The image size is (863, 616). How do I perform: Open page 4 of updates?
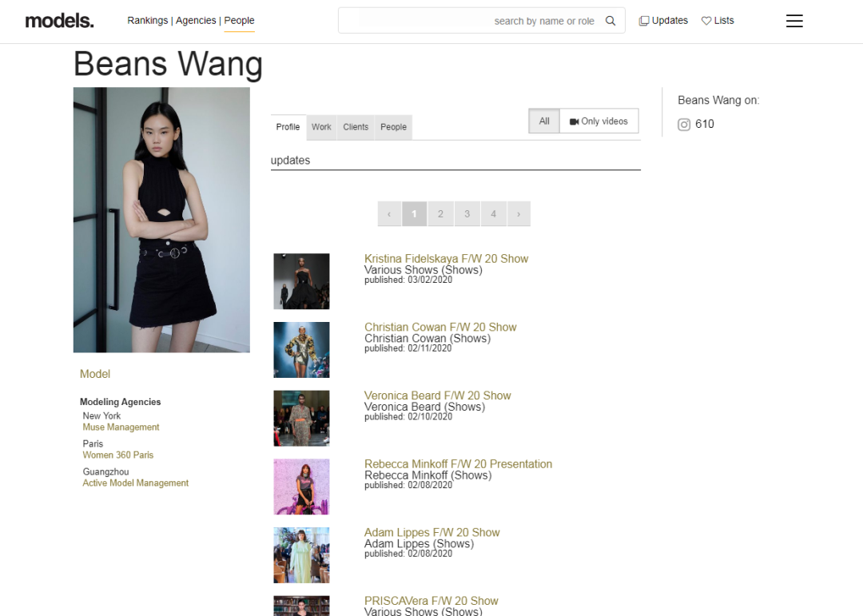pos(493,213)
